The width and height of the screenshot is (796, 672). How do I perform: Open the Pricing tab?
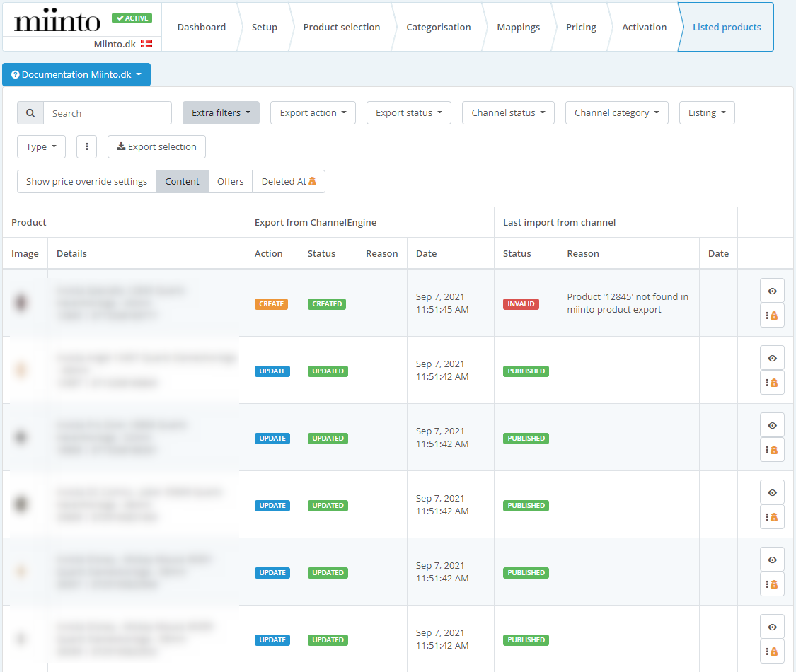coord(582,28)
